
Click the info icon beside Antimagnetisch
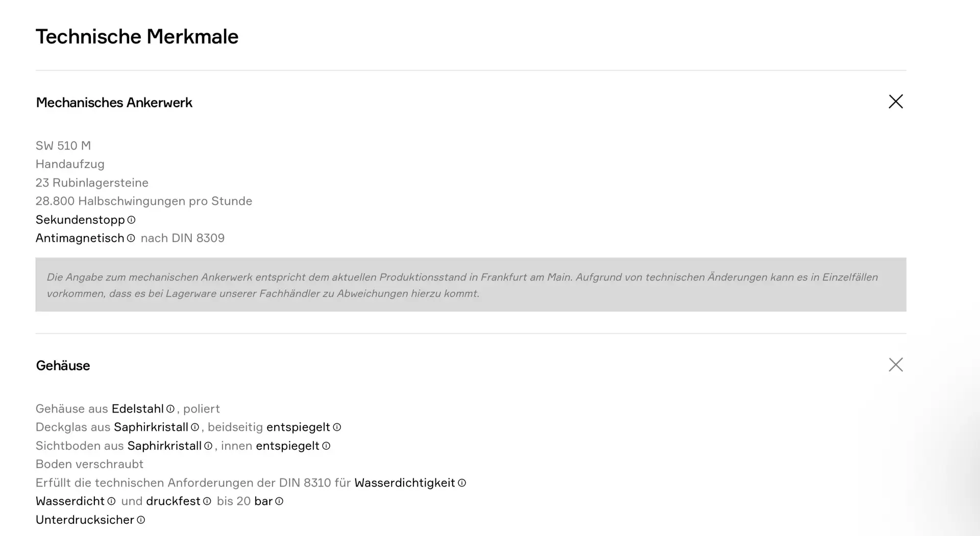point(131,238)
